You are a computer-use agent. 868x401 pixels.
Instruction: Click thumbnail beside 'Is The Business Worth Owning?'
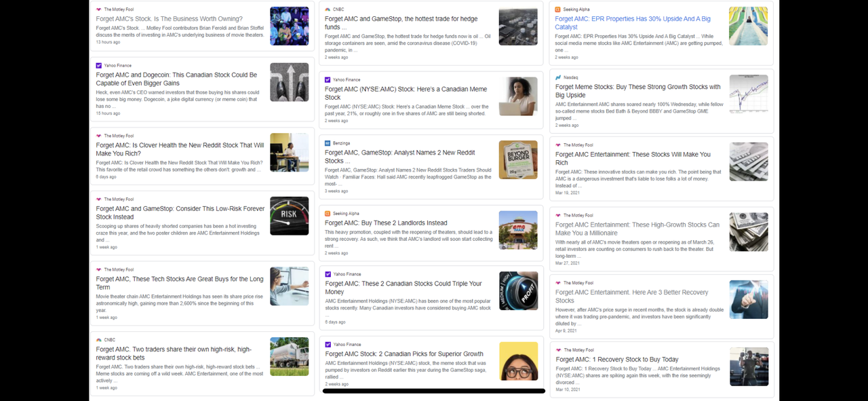pyautogui.click(x=289, y=26)
